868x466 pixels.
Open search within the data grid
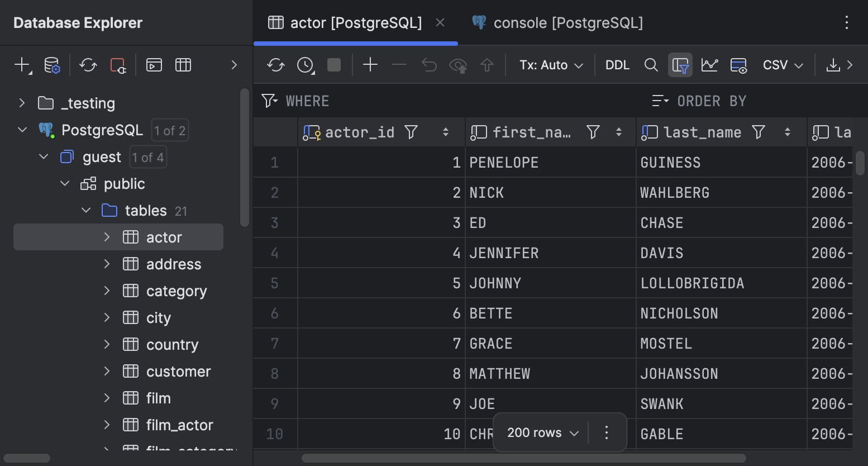(651, 65)
